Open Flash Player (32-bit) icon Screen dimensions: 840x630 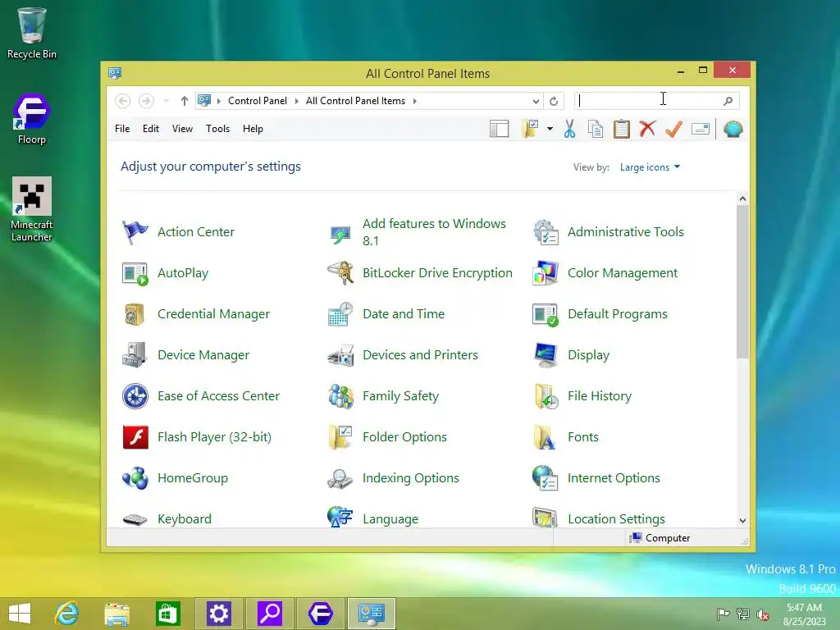(135, 437)
